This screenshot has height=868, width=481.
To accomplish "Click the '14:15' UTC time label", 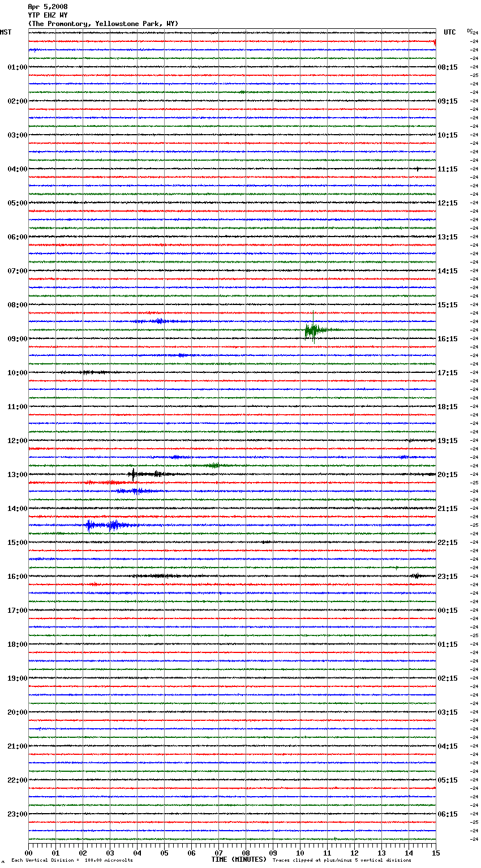I will (448, 271).
